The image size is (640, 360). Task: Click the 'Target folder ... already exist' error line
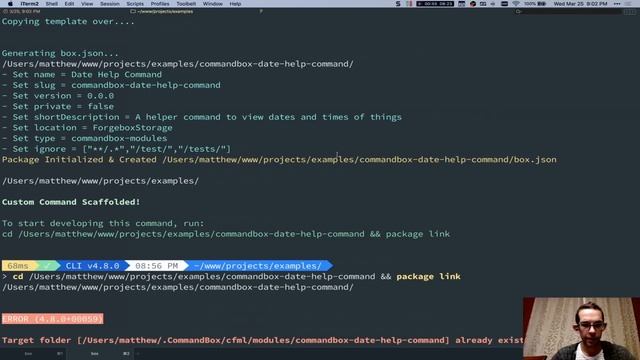pyautogui.click(x=262, y=340)
